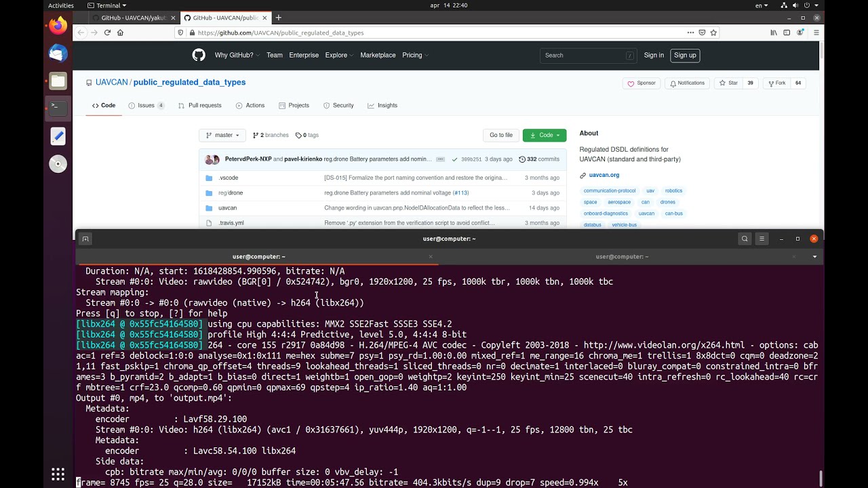Toggle Firefox sidebar icon
Image resolution: width=868 pixels, height=488 pixels.
787,33
